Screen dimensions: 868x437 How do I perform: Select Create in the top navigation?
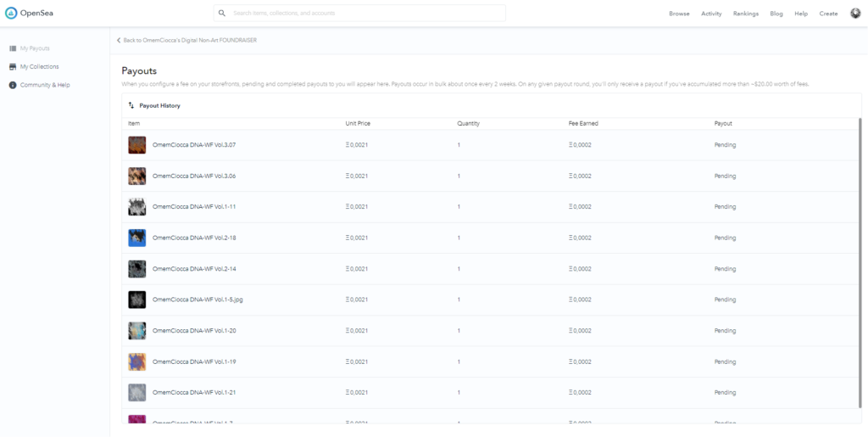(828, 14)
